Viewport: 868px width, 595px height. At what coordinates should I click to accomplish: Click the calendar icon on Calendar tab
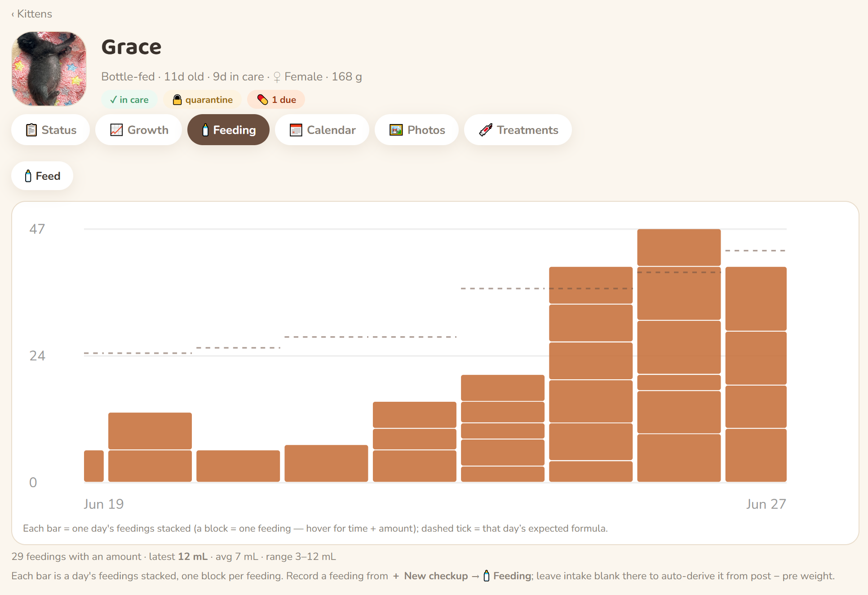(x=296, y=130)
